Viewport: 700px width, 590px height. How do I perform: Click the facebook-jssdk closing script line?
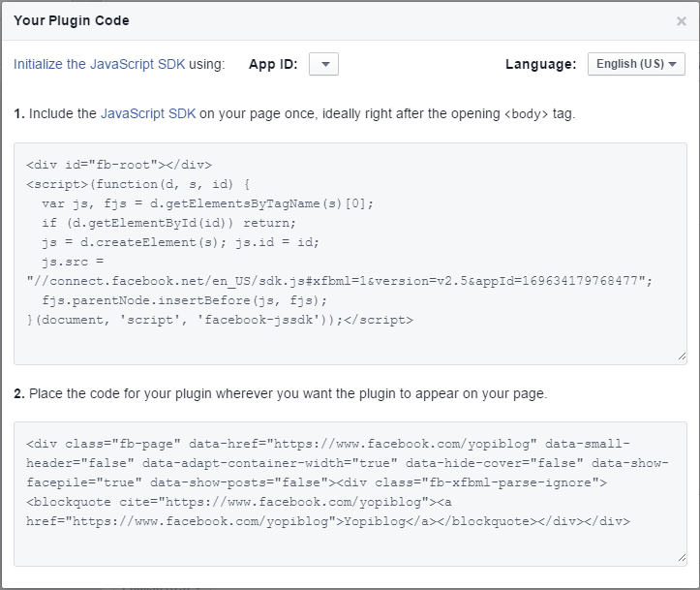220,320
